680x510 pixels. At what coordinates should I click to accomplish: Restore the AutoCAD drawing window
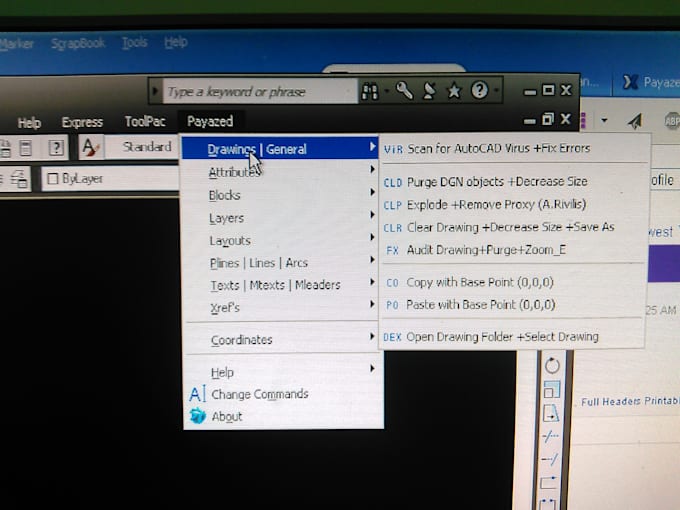click(x=548, y=119)
